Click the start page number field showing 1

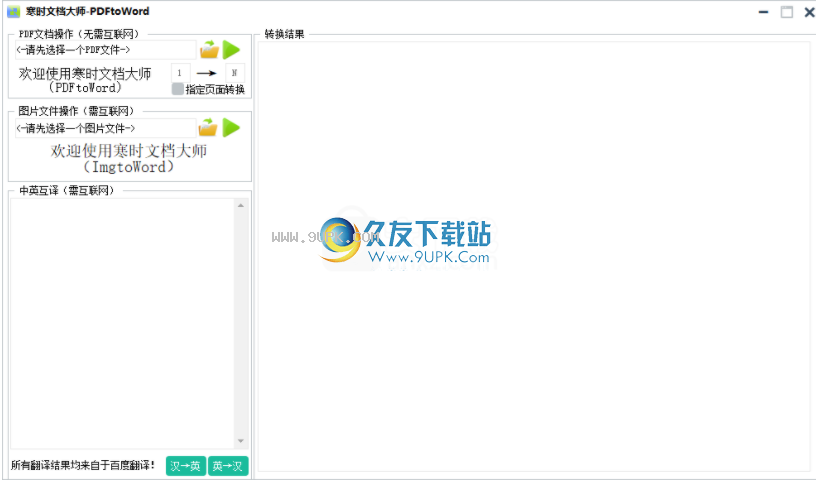(180, 73)
